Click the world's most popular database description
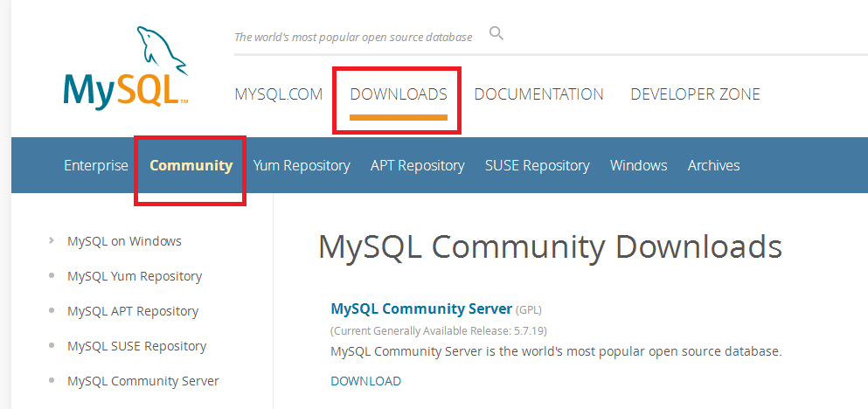Image resolution: width=868 pixels, height=409 pixels. click(x=556, y=351)
